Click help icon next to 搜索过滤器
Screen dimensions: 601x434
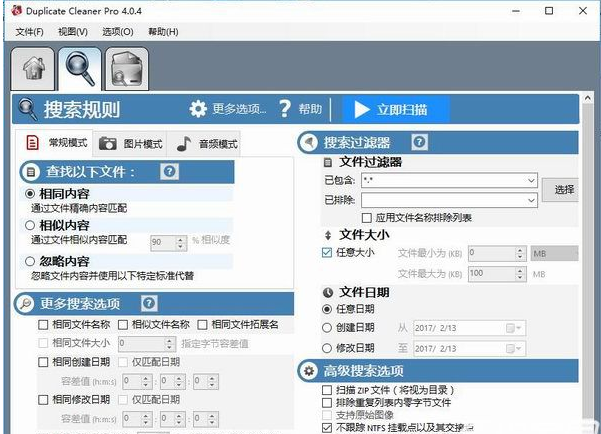pos(419,142)
